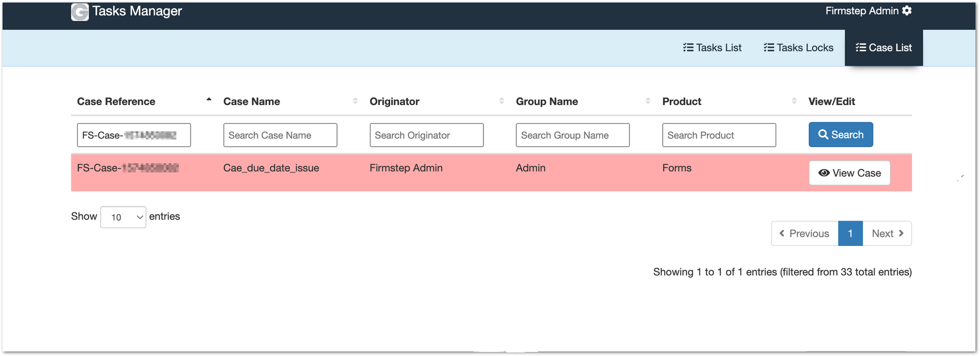Click the Cae_due_date_issue case name

pyautogui.click(x=271, y=168)
